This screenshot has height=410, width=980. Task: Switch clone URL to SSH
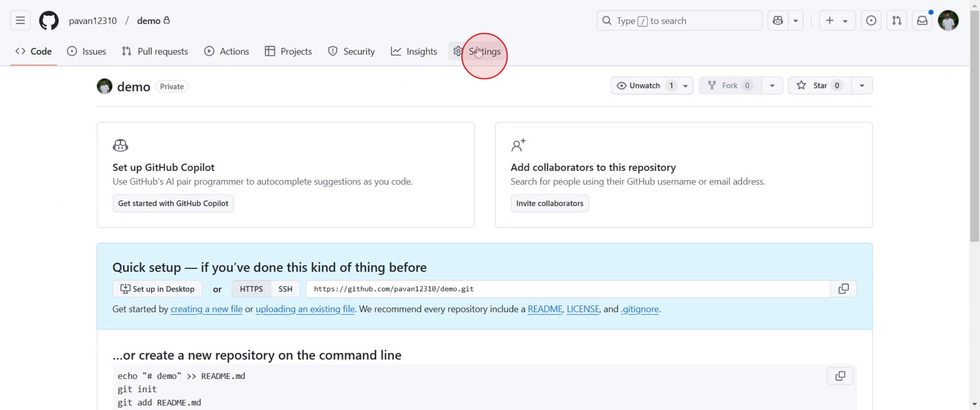(285, 289)
